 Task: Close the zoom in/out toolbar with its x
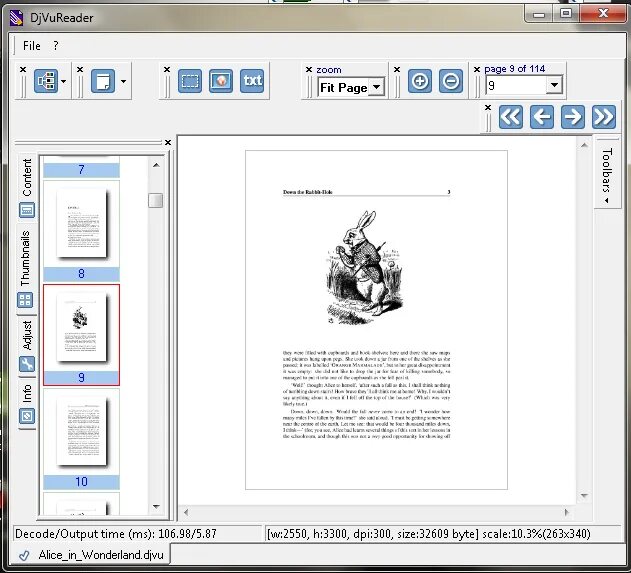[x=397, y=70]
